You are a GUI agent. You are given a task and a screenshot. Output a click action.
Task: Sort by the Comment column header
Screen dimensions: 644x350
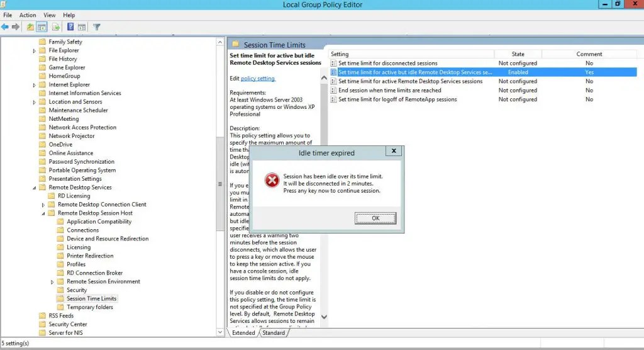coord(589,54)
